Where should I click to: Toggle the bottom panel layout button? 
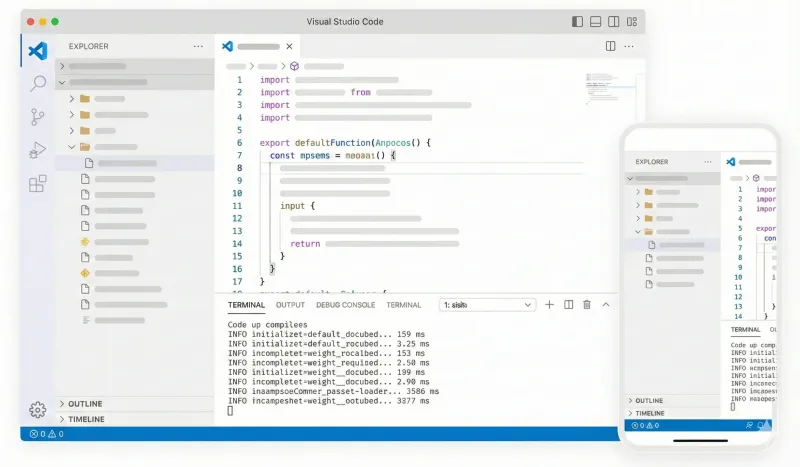tap(595, 21)
